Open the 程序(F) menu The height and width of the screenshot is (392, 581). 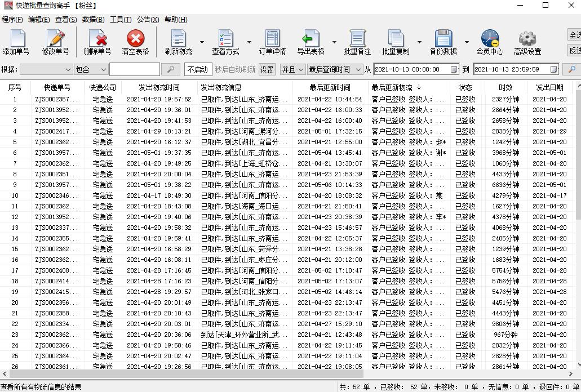point(12,19)
